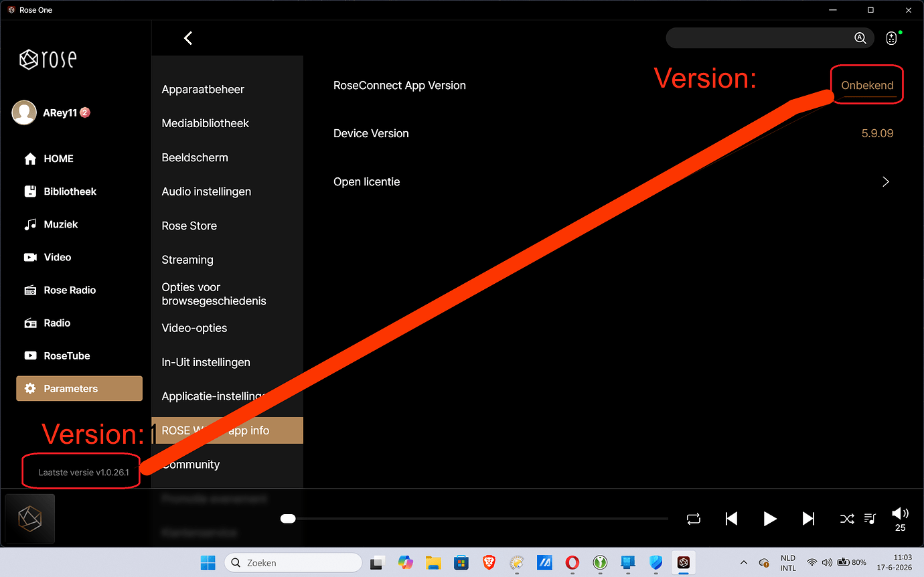Click the Device Version label

pos(371,133)
